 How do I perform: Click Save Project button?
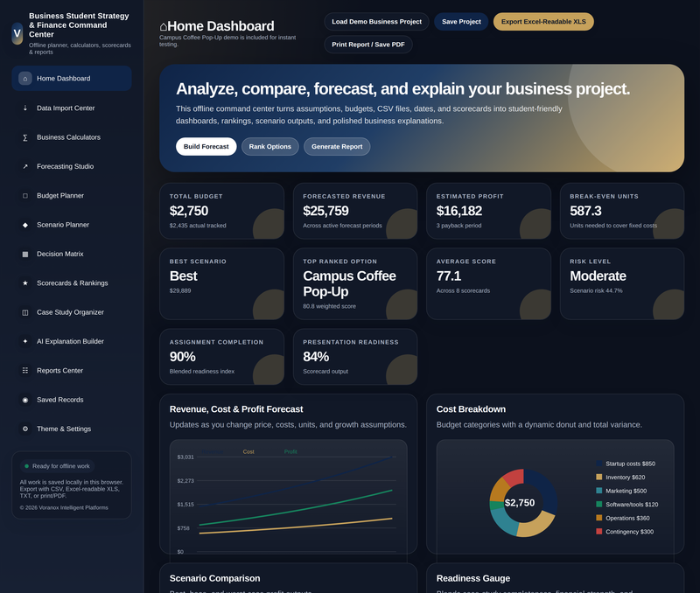point(461,21)
